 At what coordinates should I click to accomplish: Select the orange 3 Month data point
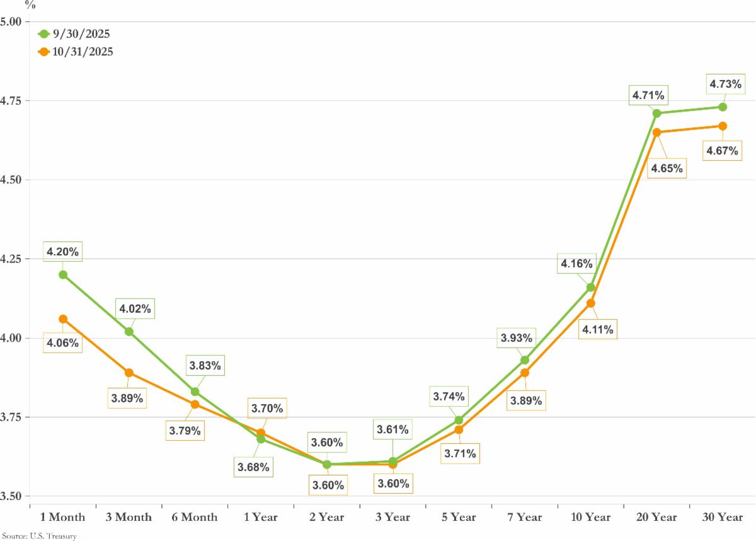(x=129, y=373)
